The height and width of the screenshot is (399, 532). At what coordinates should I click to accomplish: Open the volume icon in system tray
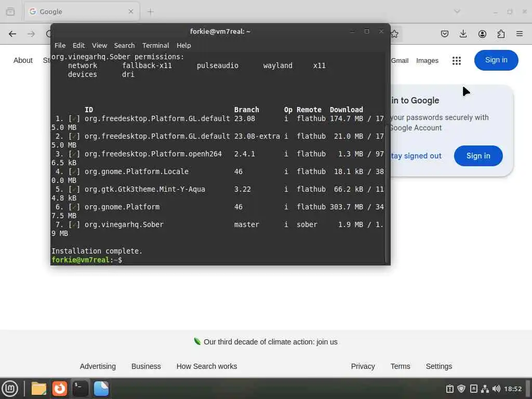point(496,389)
